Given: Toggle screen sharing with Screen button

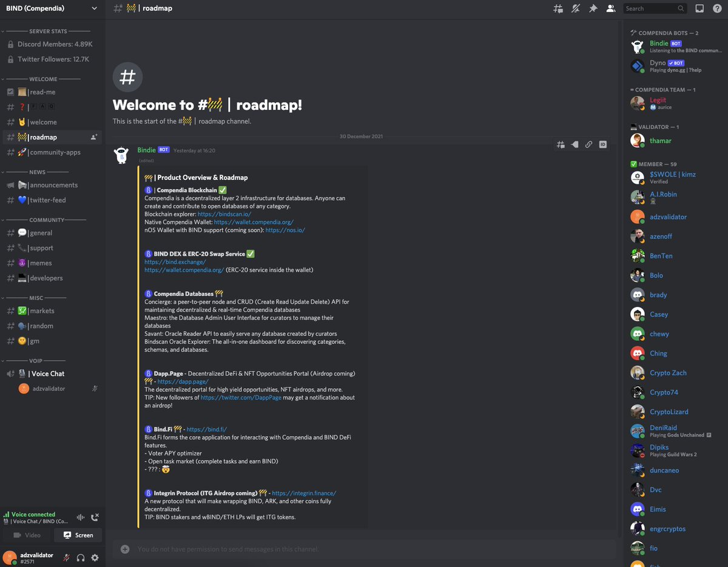Looking at the screenshot, I should (78, 535).
